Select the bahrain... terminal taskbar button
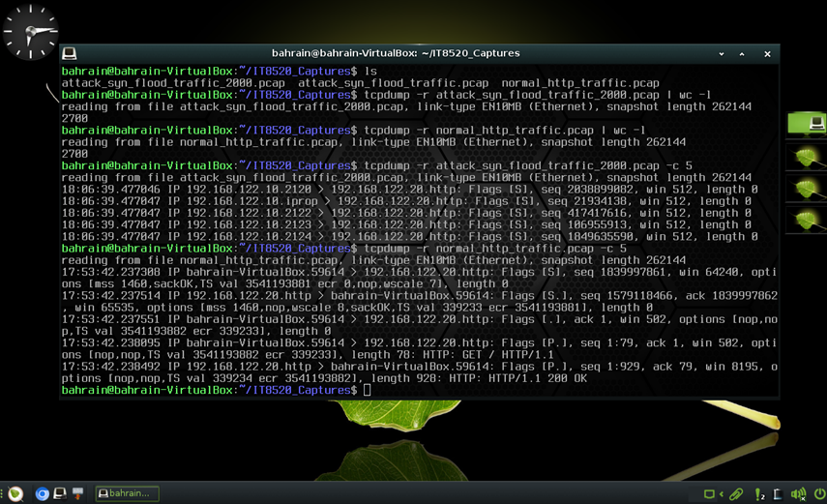The image size is (827, 504). pyautogui.click(x=127, y=493)
